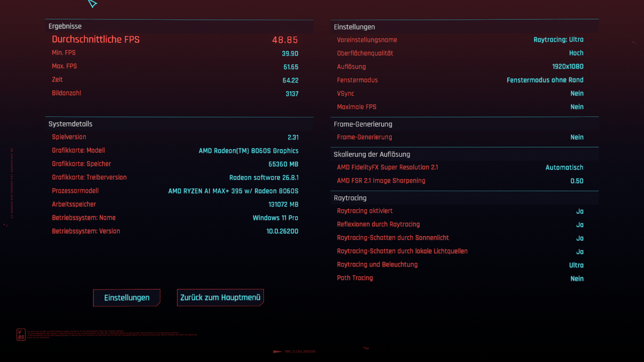Click the Skalierung der Auflösung header
The height and width of the screenshot is (362, 644).
[372, 154]
